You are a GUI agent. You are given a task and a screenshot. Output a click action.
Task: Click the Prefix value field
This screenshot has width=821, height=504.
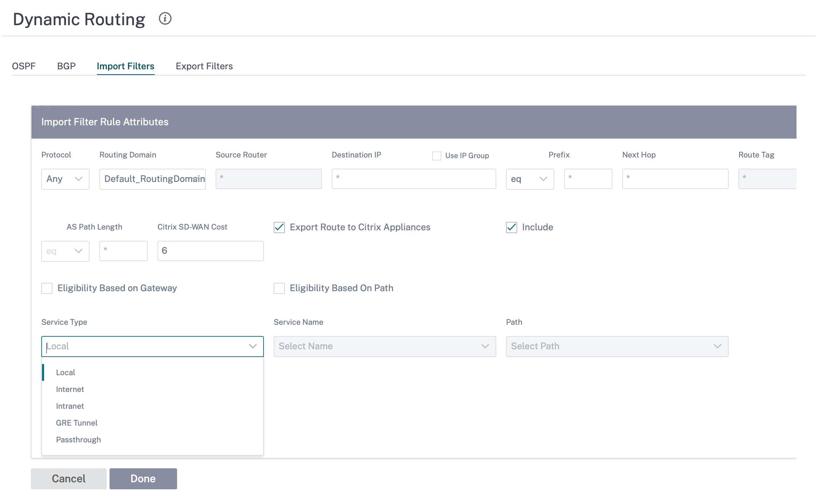[x=588, y=179]
